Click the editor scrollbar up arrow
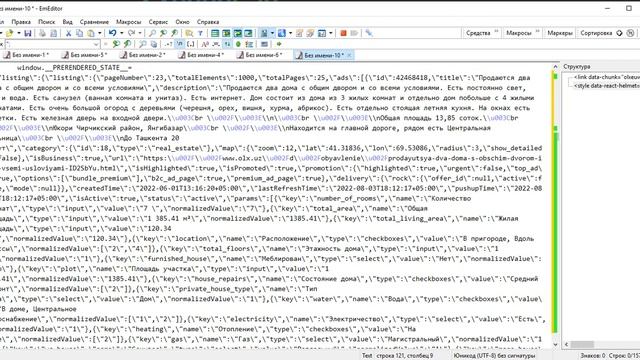The image size is (640, 360). click(555, 67)
